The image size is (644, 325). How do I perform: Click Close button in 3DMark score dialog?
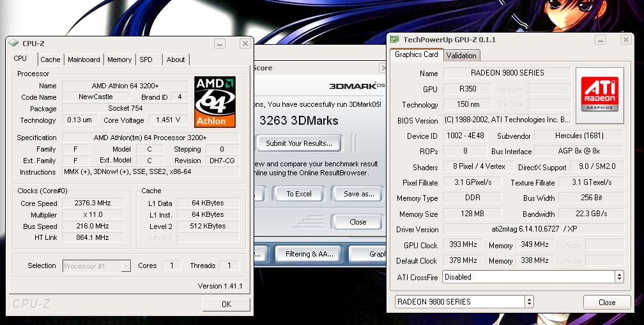click(x=357, y=222)
